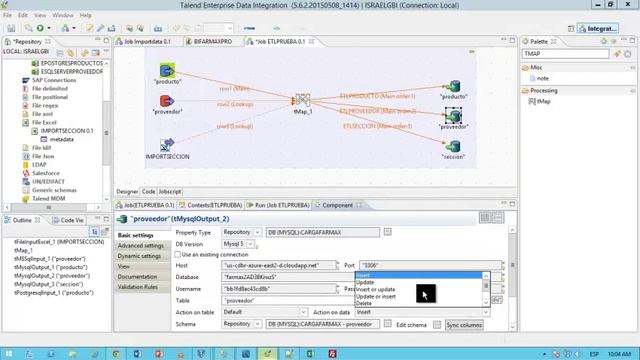Choose Update or insert option
Viewport: 640px width, 360px height.
pyautogui.click(x=376, y=296)
